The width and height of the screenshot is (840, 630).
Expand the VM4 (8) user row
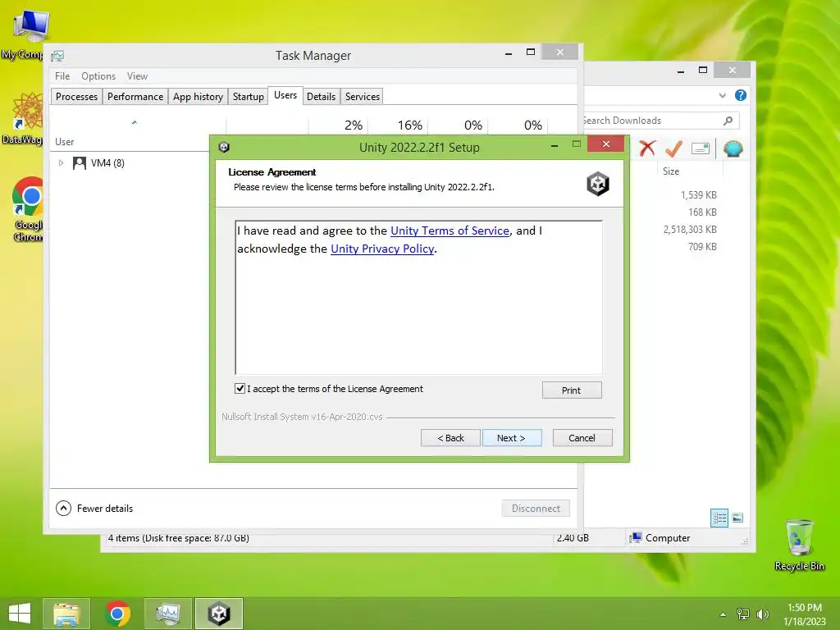[61, 163]
